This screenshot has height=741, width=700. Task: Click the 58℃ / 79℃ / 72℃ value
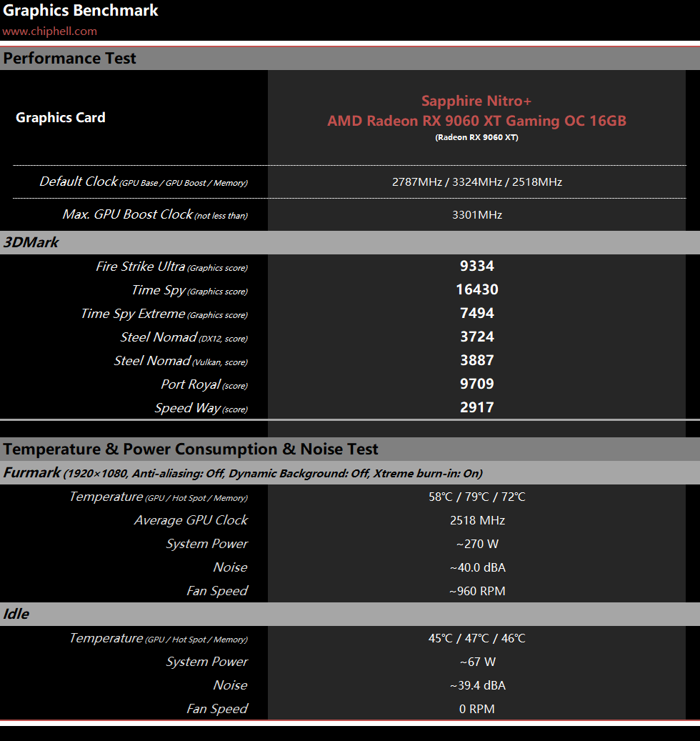click(477, 497)
